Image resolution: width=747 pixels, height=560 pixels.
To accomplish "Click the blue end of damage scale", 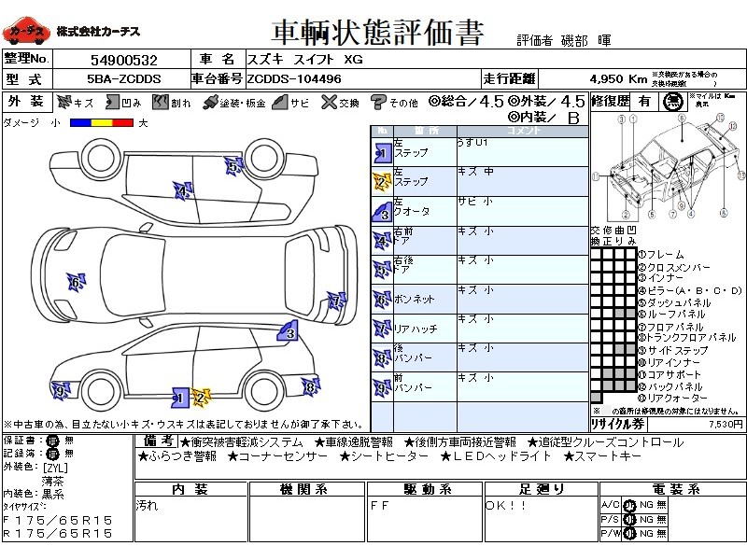I will (80, 123).
